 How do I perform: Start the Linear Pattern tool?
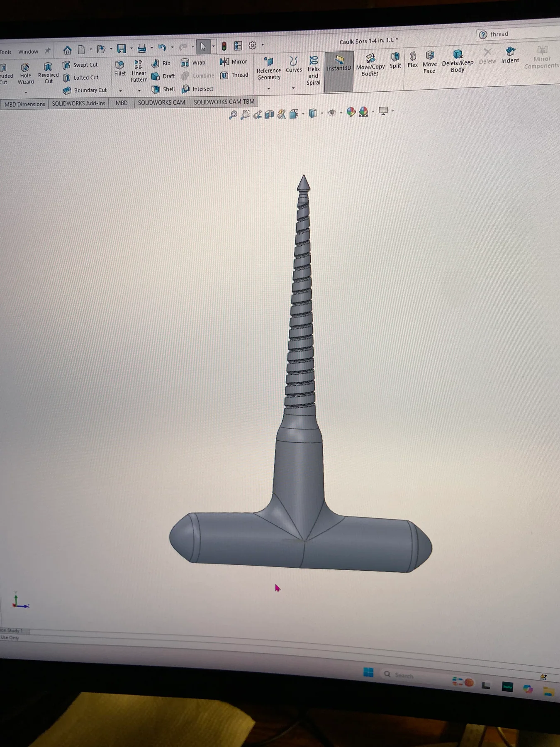pyautogui.click(x=139, y=71)
